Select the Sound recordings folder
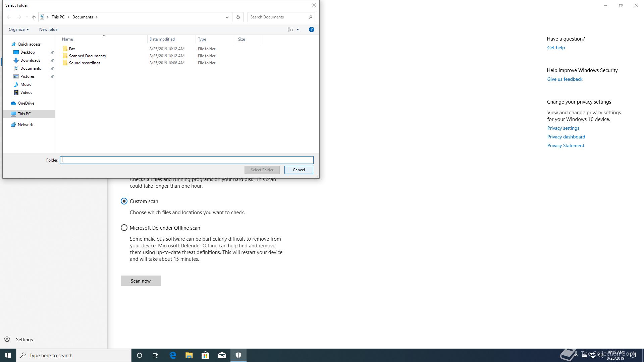This screenshot has height=362, width=644. coord(85,63)
